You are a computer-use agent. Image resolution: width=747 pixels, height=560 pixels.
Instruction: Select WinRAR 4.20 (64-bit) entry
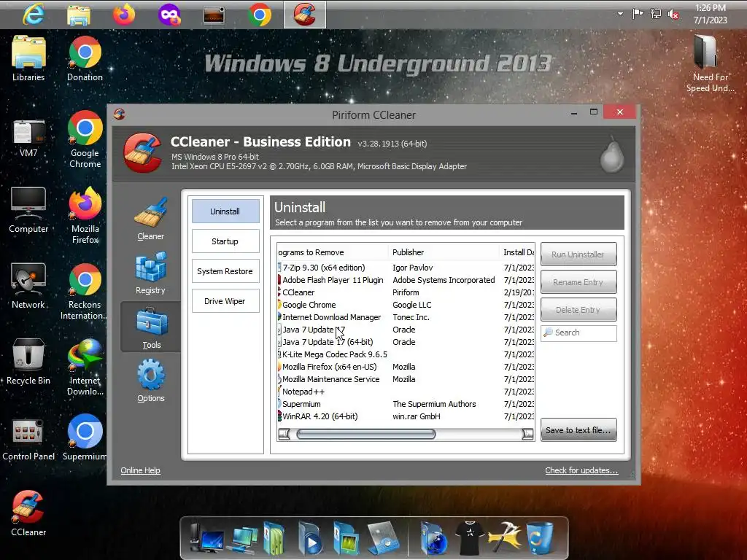(x=406, y=416)
